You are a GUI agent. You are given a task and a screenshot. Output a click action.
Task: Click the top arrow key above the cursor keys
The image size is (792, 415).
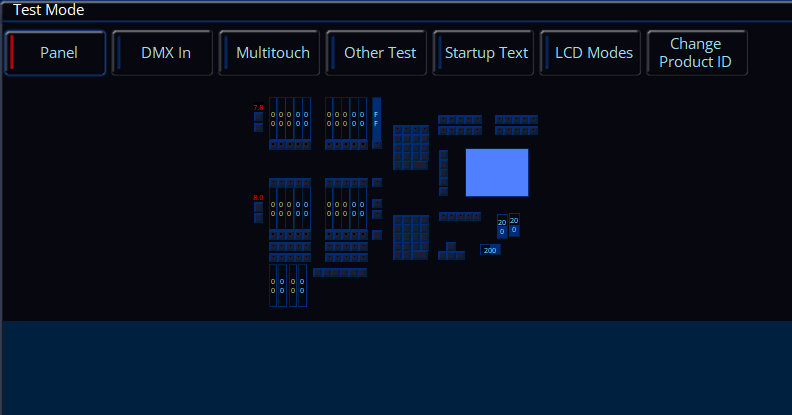coord(451,245)
